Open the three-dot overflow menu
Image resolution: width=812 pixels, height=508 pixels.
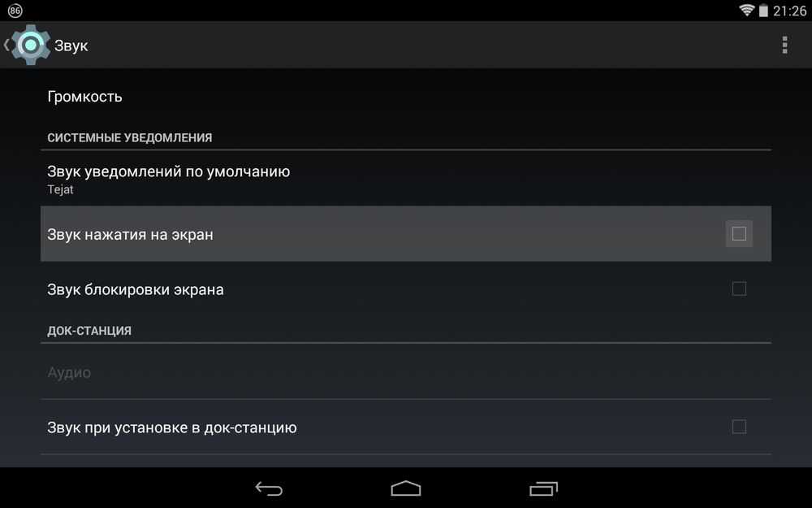pos(785,45)
